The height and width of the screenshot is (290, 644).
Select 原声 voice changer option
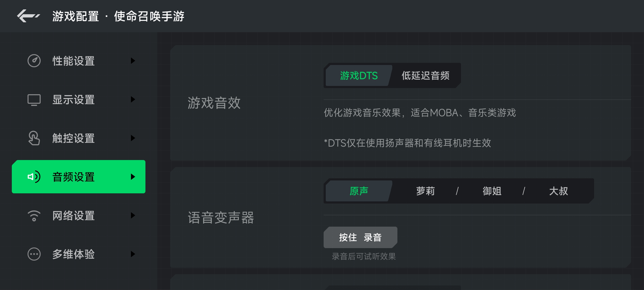click(359, 191)
